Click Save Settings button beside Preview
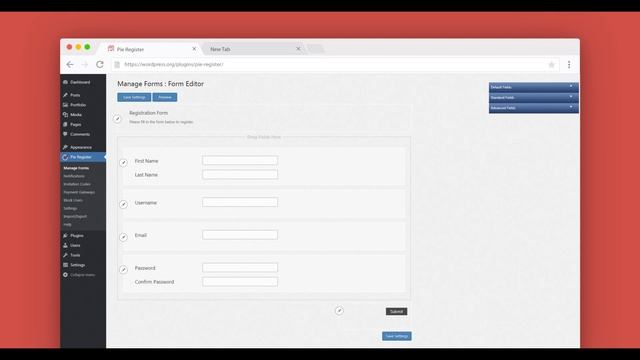 pyautogui.click(x=134, y=97)
